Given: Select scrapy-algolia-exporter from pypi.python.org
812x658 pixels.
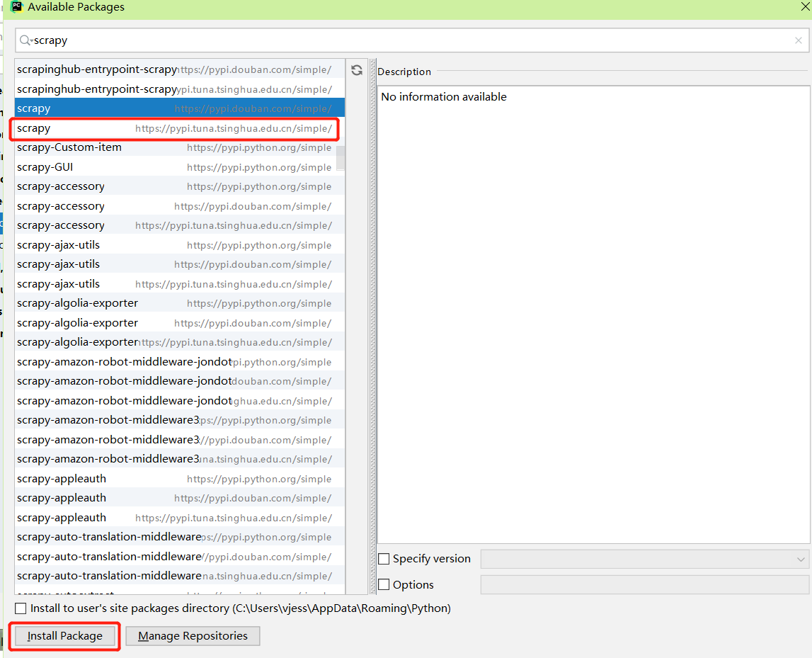Looking at the screenshot, I should (180, 303).
